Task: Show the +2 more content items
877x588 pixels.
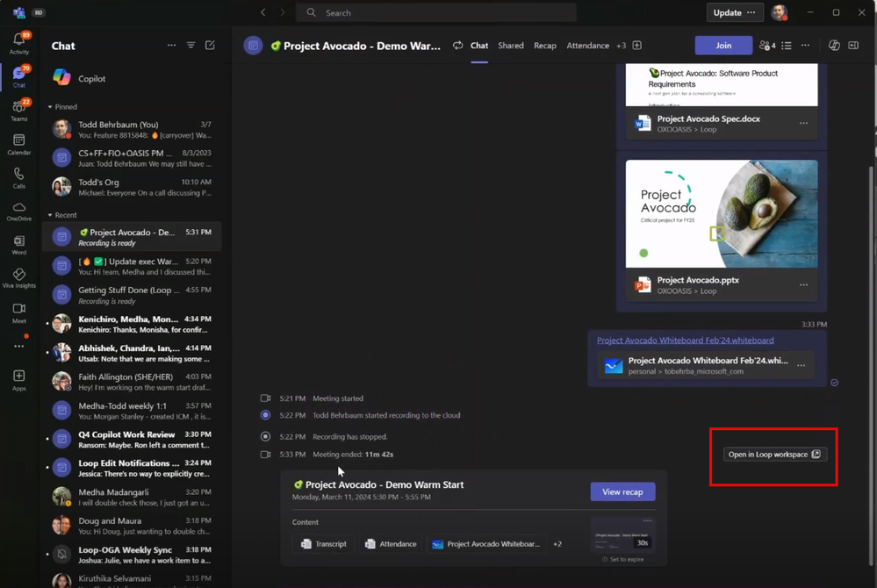Action: 557,544
